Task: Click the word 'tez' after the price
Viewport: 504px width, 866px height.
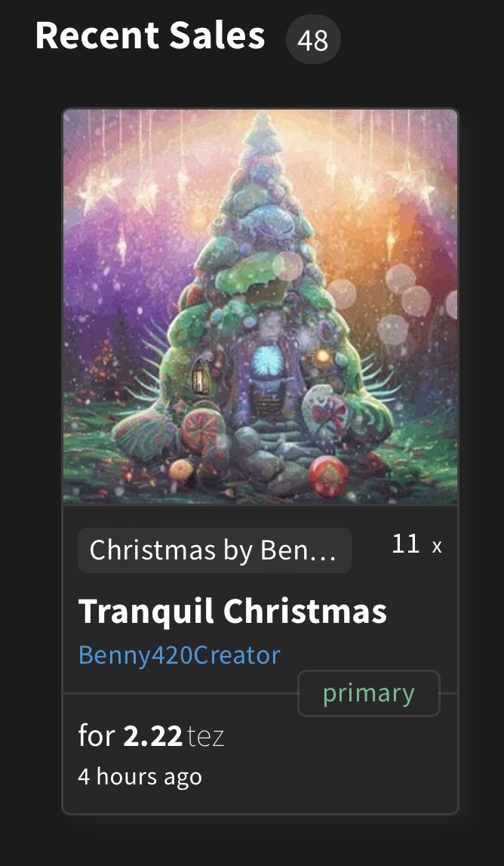Action: pyautogui.click(x=206, y=737)
